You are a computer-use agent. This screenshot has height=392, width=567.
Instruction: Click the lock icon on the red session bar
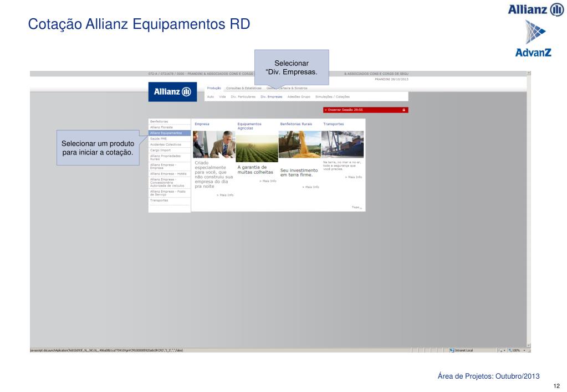(x=404, y=110)
